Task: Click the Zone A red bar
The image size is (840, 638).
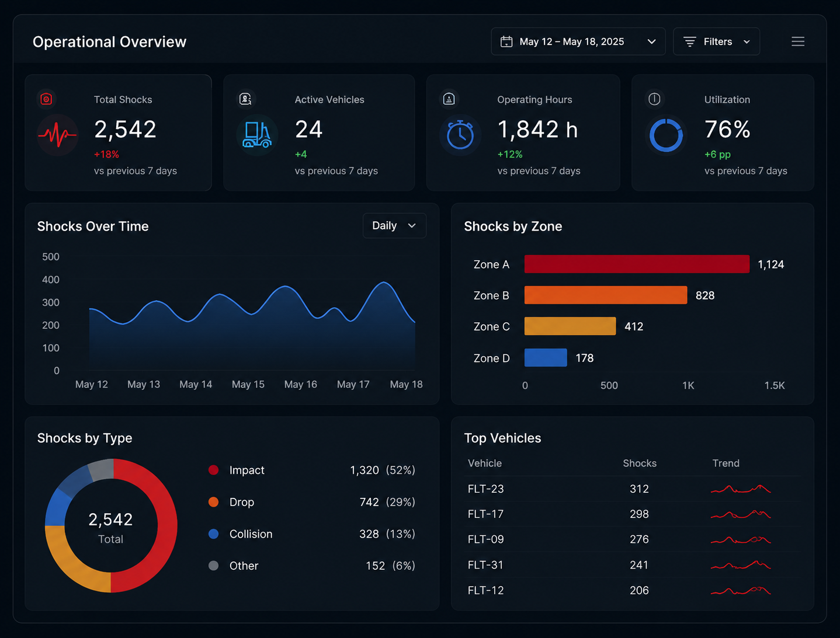Action: (637, 264)
